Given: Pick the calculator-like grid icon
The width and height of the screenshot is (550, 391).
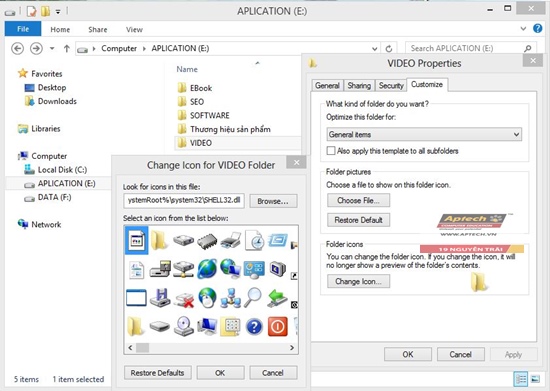Looking at the screenshot, I should coord(230,326).
